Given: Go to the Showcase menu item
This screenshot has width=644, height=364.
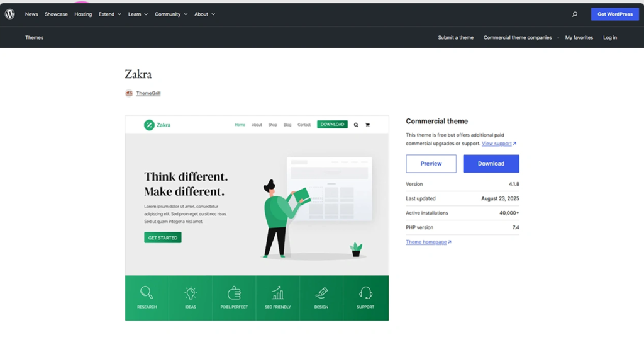Looking at the screenshot, I should pyautogui.click(x=56, y=14).
